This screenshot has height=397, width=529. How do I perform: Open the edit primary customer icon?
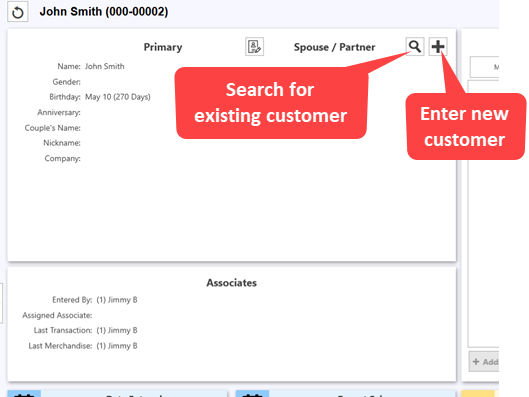click(254, 47)
